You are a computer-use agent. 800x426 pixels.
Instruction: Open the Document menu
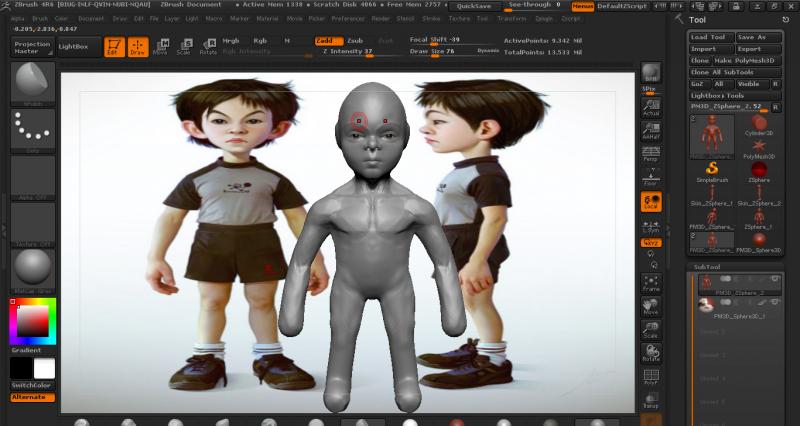click(91, 18)
